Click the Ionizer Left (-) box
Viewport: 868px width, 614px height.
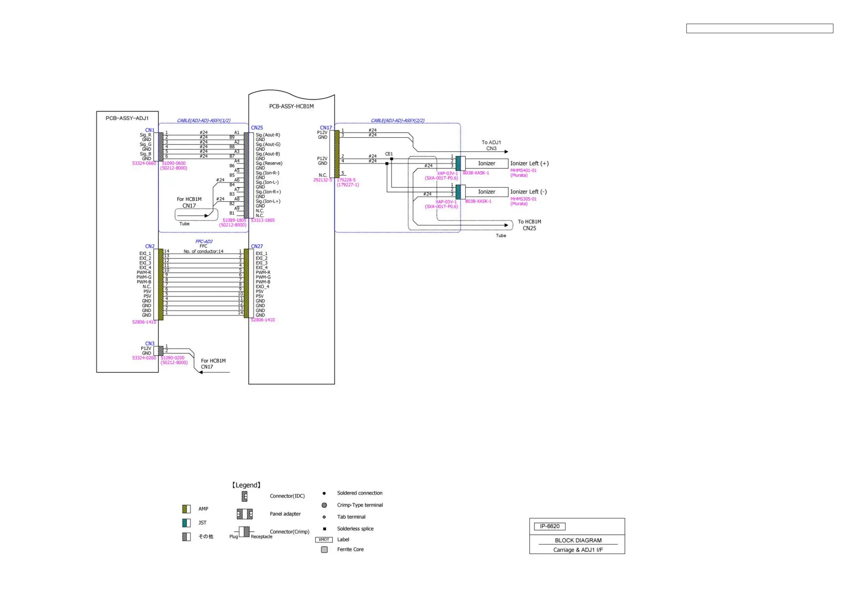pos(486,192)
